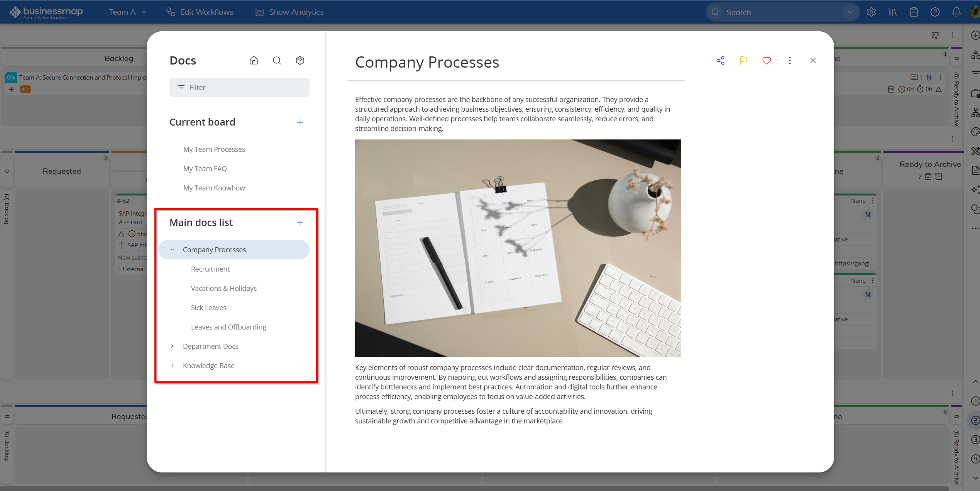The image size is (980, 491).
Task: Add a doc to Main docs list
Action: coord(300,223)
